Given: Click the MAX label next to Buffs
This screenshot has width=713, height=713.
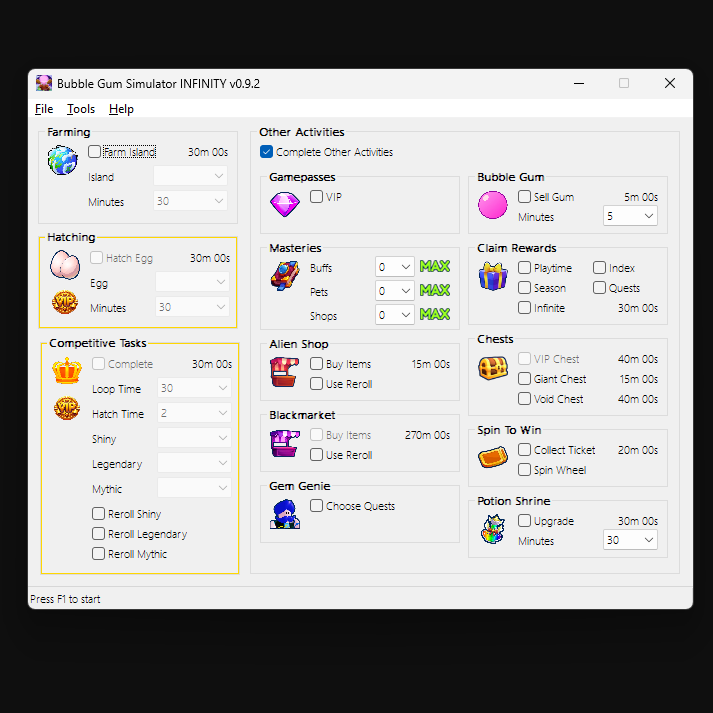Looking at the screenshot, I should 435,266.
